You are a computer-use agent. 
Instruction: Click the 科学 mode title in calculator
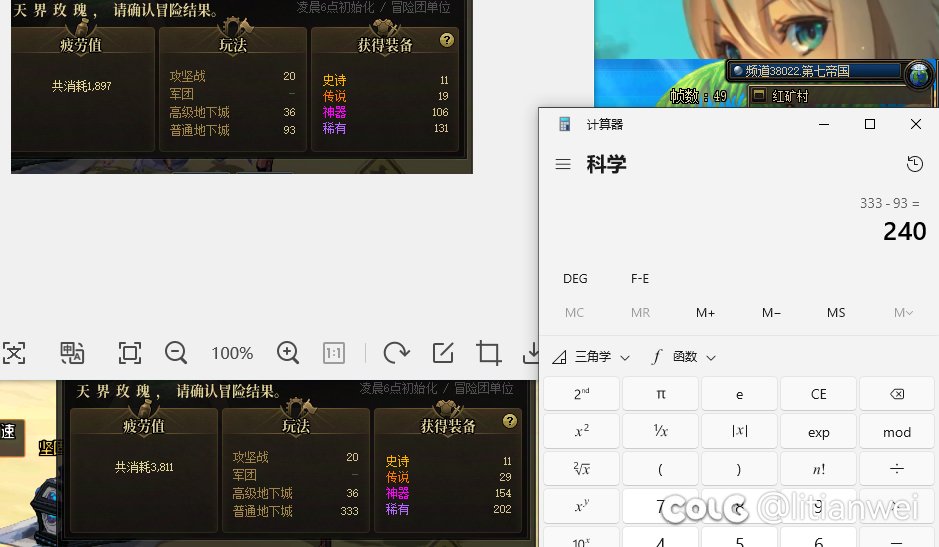607,164
